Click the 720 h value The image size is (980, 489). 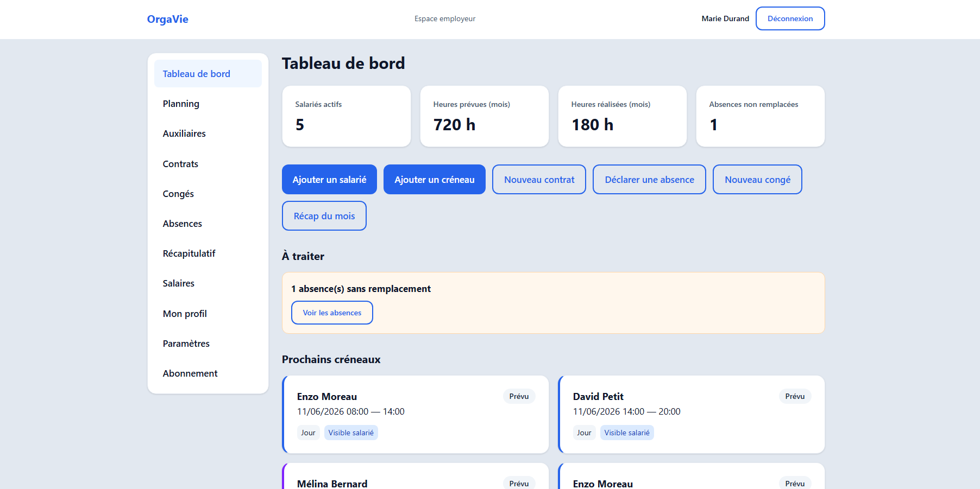coord(454,125)
